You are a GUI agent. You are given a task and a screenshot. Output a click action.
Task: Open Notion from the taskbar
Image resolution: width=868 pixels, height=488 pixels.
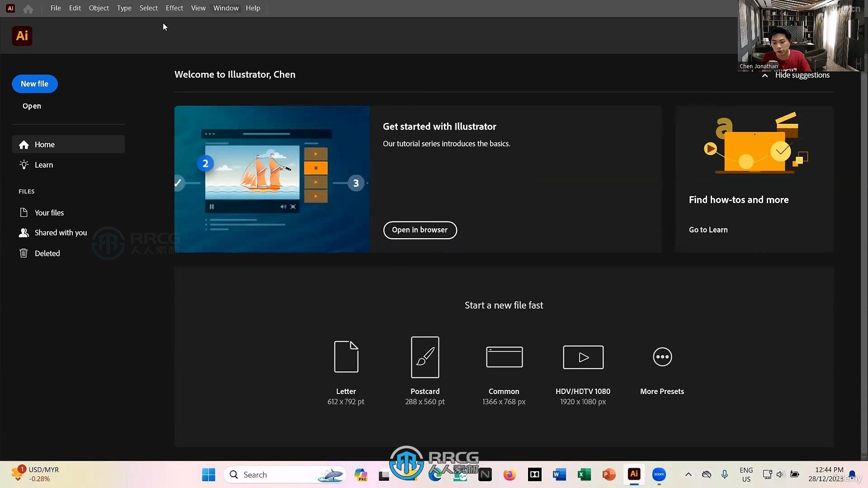tap(485, 475)
